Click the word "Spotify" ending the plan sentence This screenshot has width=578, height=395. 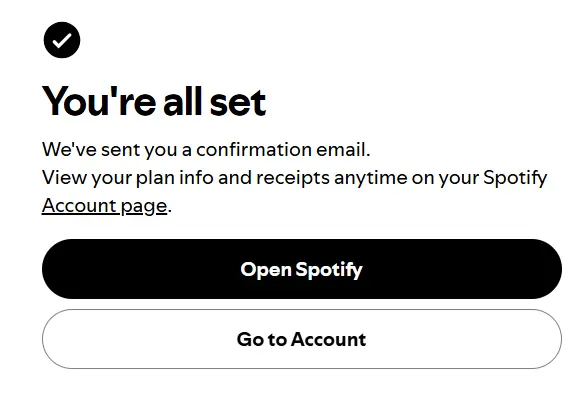pyautogui.click(x=515, y=178)
